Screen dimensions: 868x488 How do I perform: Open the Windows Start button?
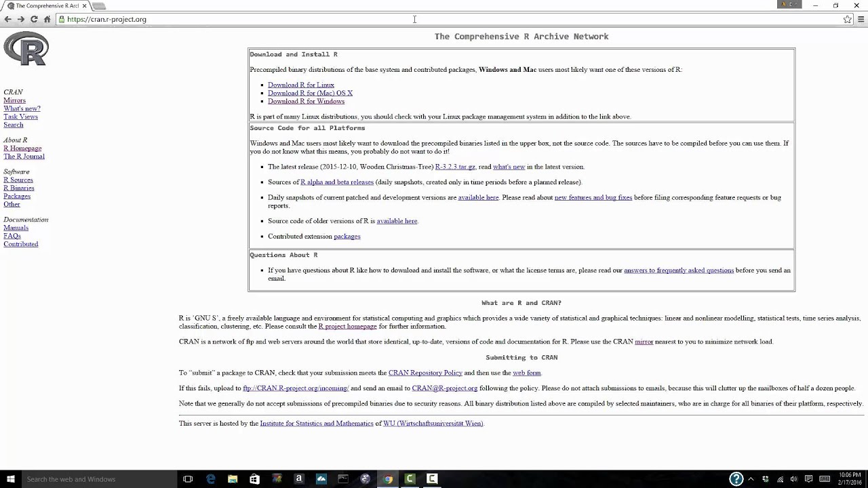11,479
